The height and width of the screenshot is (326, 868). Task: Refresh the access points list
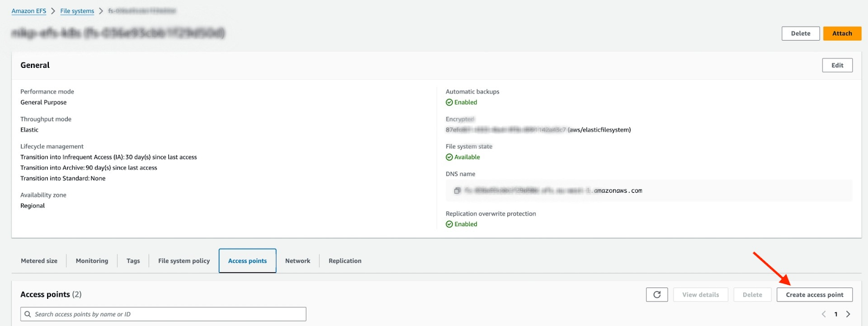[657, 294]
